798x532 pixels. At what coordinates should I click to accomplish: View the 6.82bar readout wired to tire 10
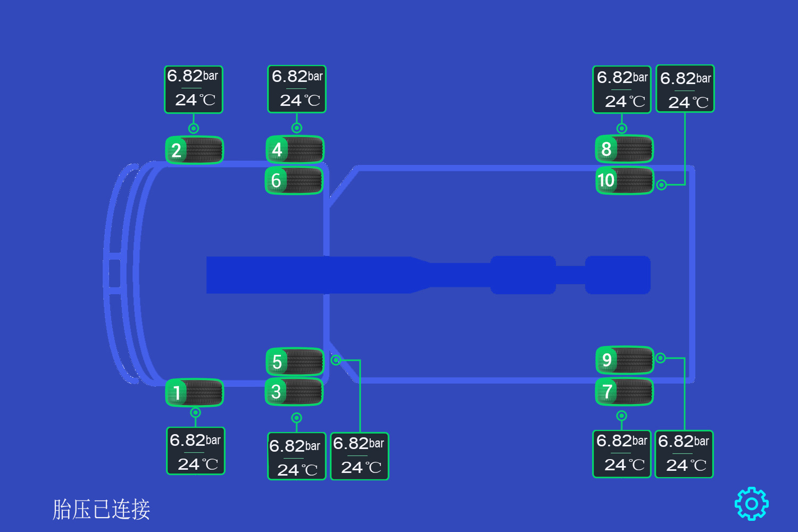tap(685, 88)
